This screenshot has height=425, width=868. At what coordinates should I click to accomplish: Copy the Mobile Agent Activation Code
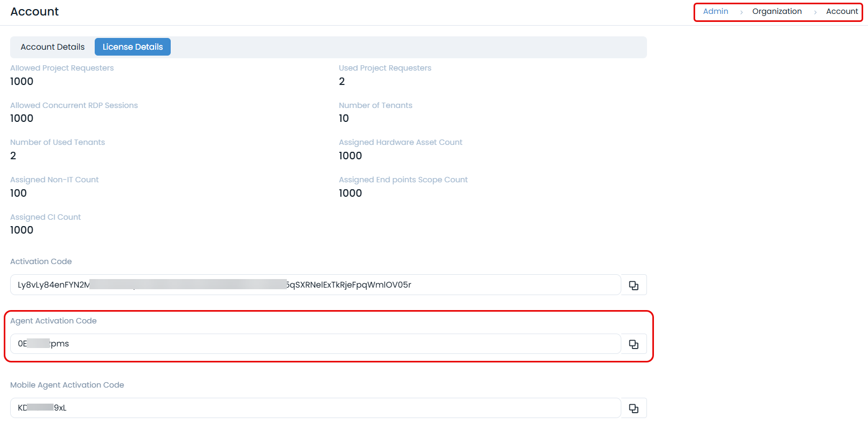pos(634,408)
